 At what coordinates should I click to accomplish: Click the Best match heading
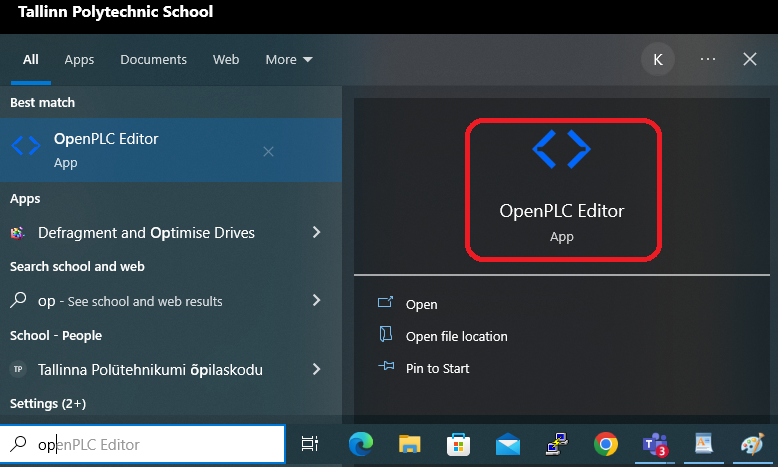point(43,103)
